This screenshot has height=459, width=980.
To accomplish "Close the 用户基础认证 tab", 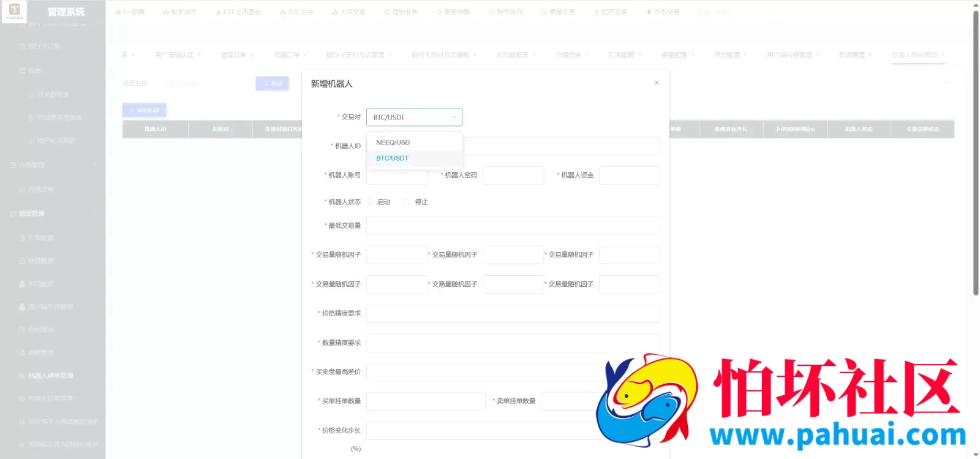I will 199,55.
